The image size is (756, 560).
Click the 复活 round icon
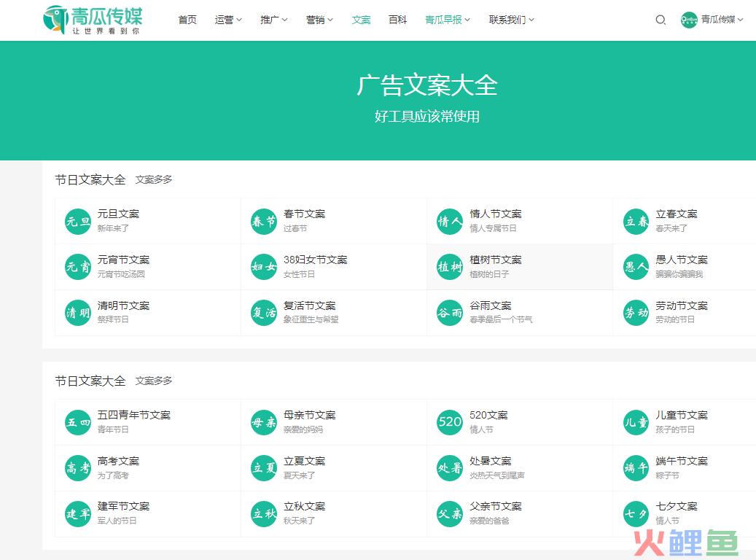[264, 313]
